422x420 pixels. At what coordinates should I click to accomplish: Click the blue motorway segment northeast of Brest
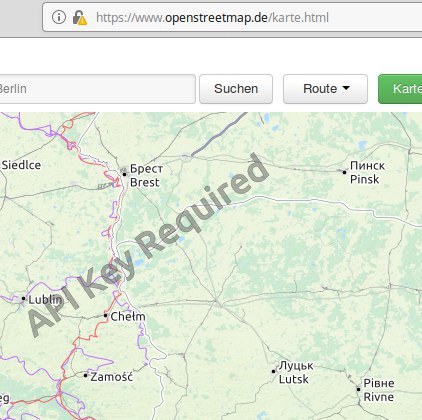219,134
